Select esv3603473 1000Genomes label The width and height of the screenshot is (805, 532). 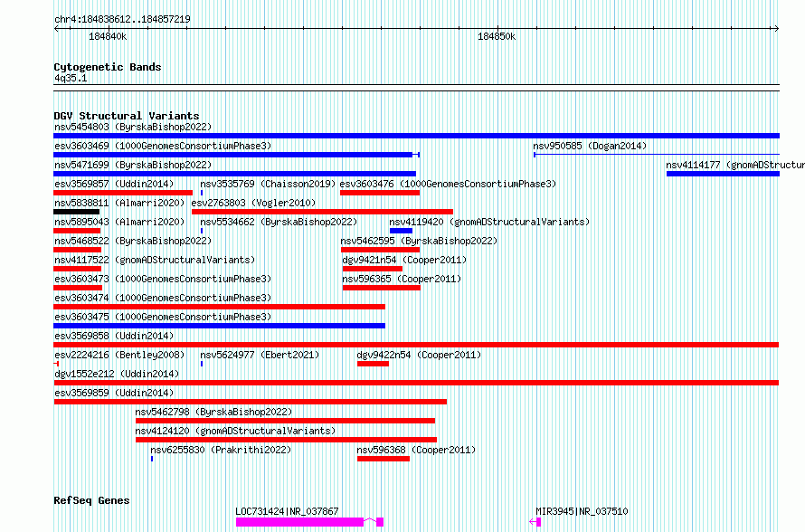[x=163, y=279]
